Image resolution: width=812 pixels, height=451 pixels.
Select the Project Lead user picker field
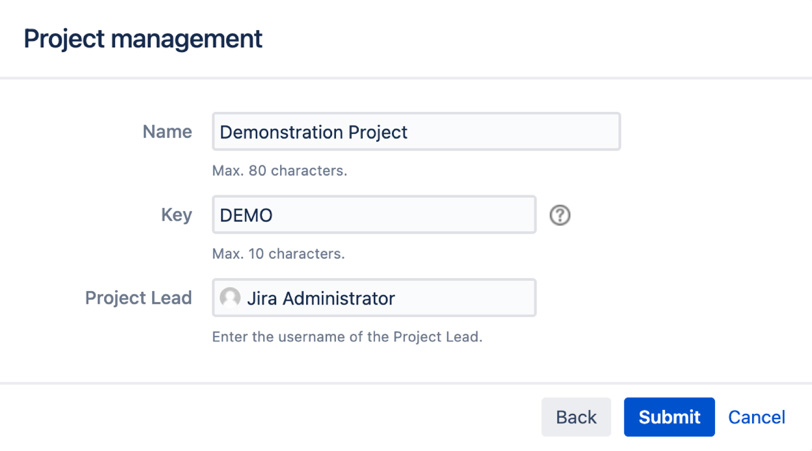click(374, 298)
